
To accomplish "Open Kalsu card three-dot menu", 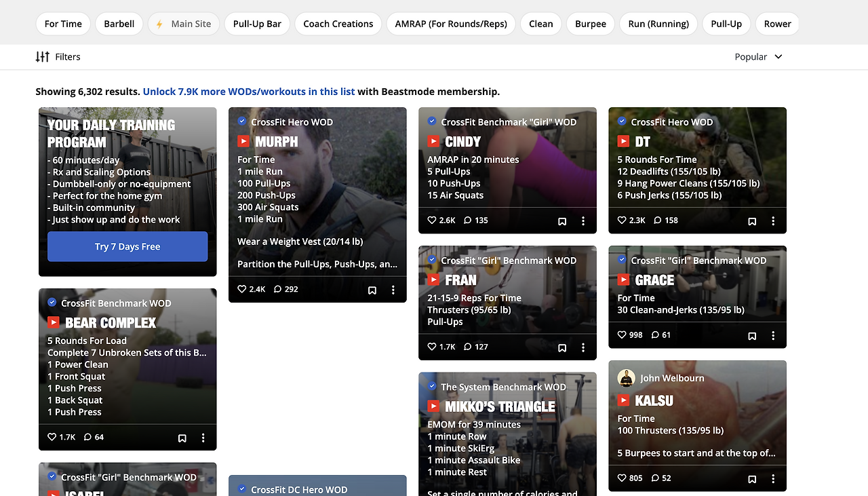I will pos(773,479).
